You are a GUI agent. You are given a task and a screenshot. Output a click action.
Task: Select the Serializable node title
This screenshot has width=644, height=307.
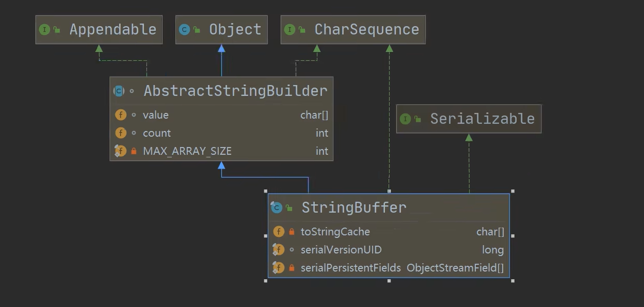pyautogui.click(x=482, y=118)
